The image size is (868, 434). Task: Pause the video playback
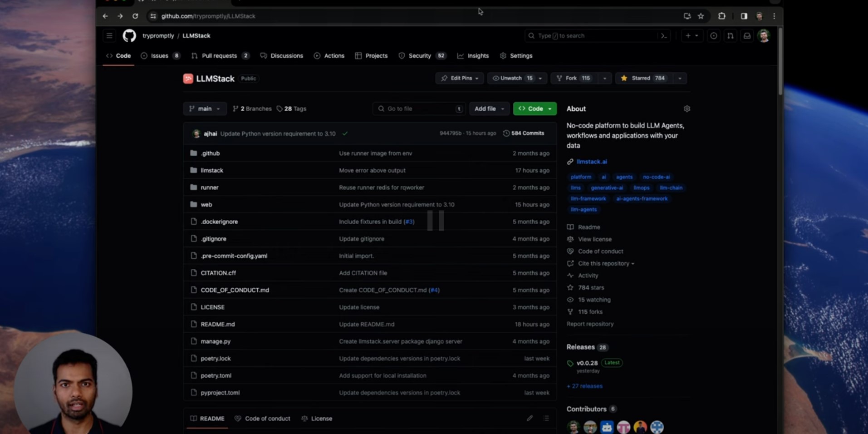point(435,220)
